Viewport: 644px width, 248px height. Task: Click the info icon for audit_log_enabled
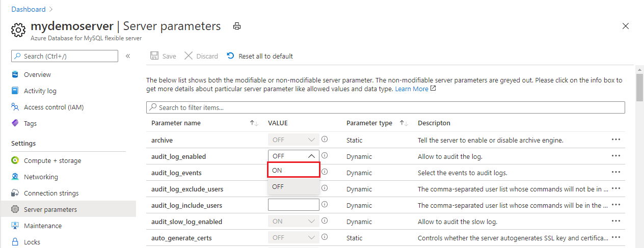pos(325,156)
